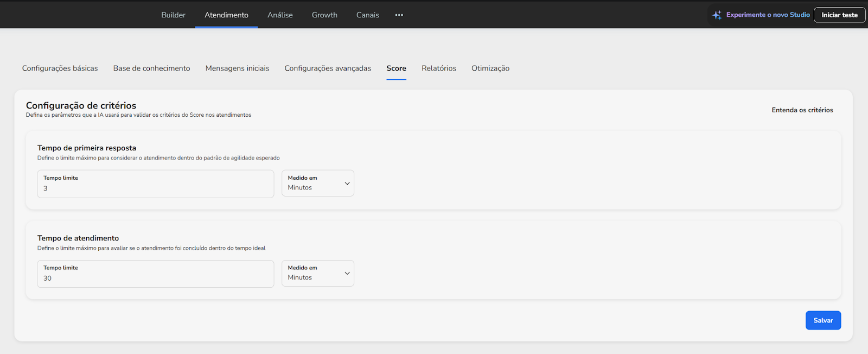Navigate to the Canais section

(367, 15)
